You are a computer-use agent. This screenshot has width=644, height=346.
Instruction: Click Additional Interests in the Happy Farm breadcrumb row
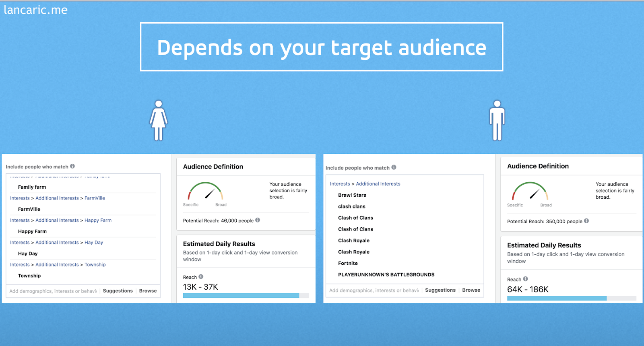pyautogui.click(x=57, y=220)
